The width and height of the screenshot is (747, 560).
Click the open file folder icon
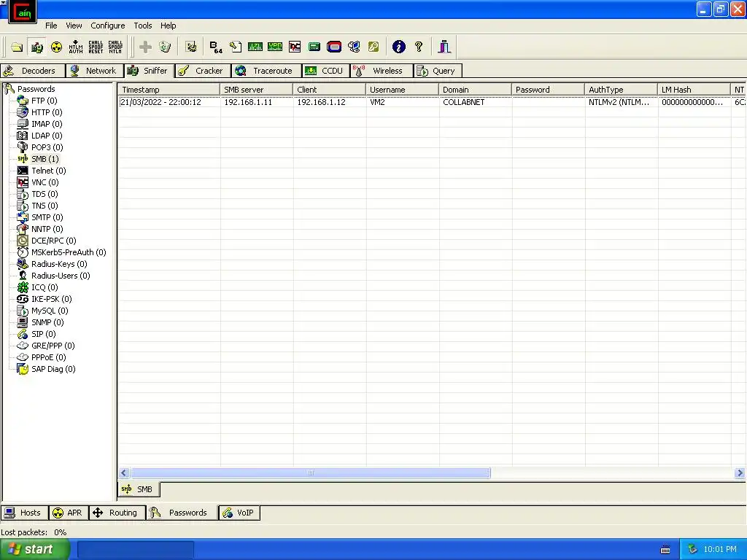[x=18, y=47]
